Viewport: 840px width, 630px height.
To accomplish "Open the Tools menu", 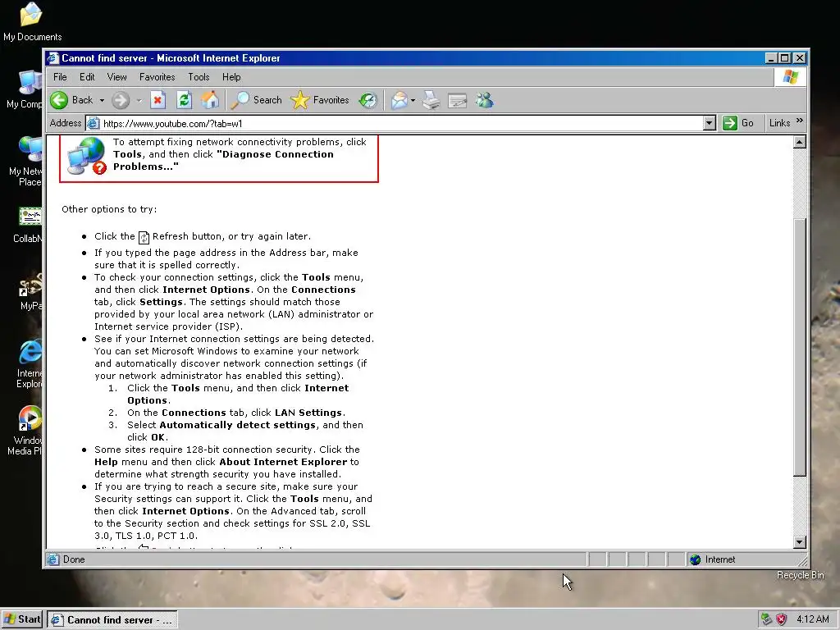I will (199, 77).
